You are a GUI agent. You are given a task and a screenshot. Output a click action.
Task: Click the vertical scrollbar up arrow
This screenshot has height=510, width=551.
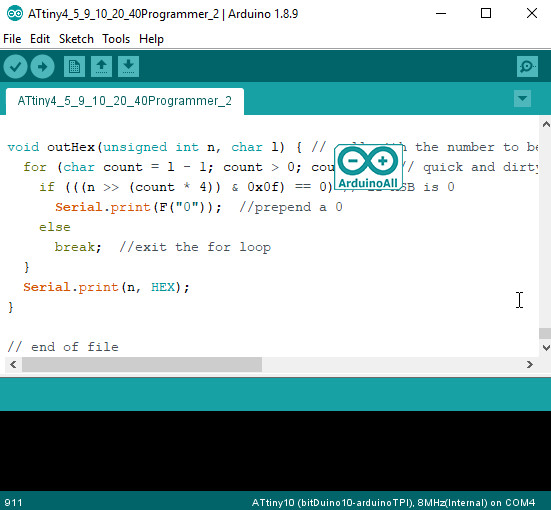click(x=545, y=124)
